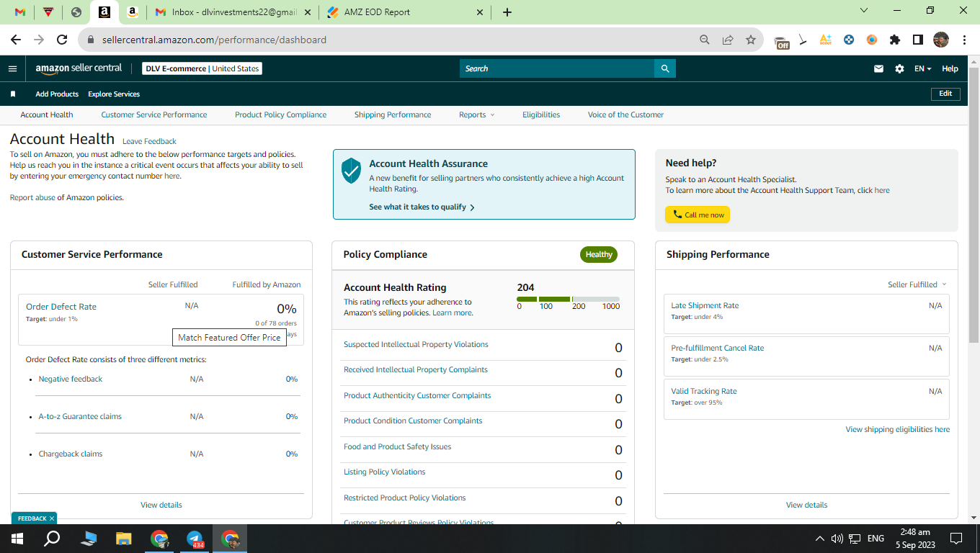Click the blue circular cross extension icon

pyautogui.click(x=849, y=40)
